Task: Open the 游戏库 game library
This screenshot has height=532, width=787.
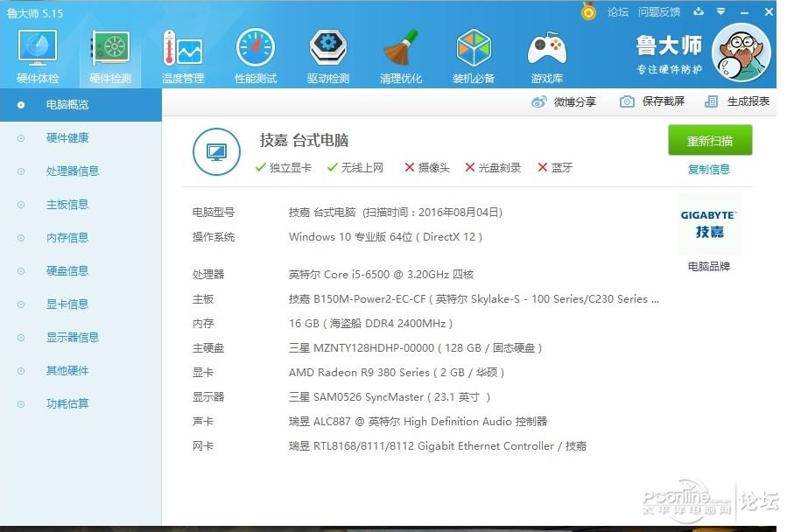Action: point(546,56)
